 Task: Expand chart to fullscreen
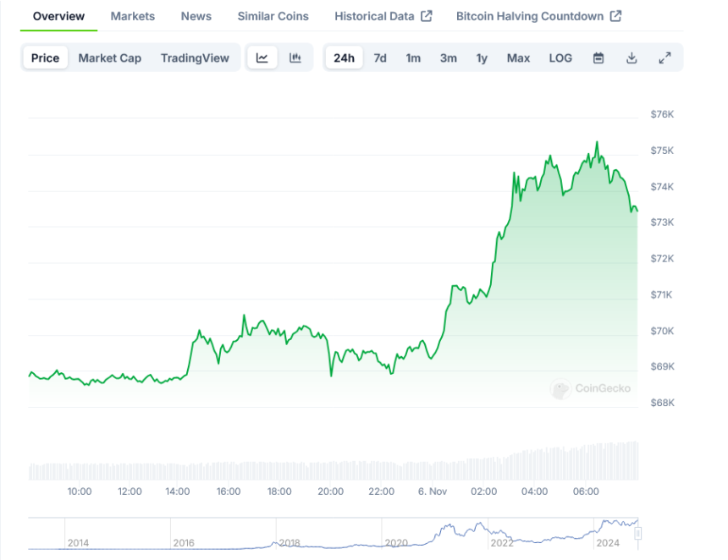[665, 58]
